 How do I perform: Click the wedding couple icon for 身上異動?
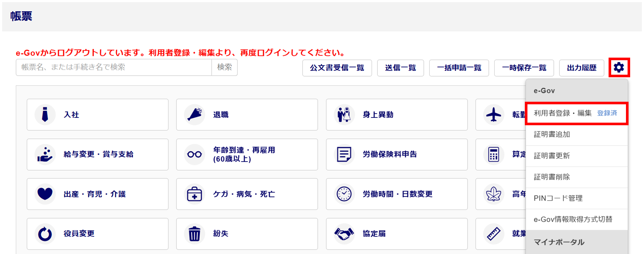(x=344, y=115)
